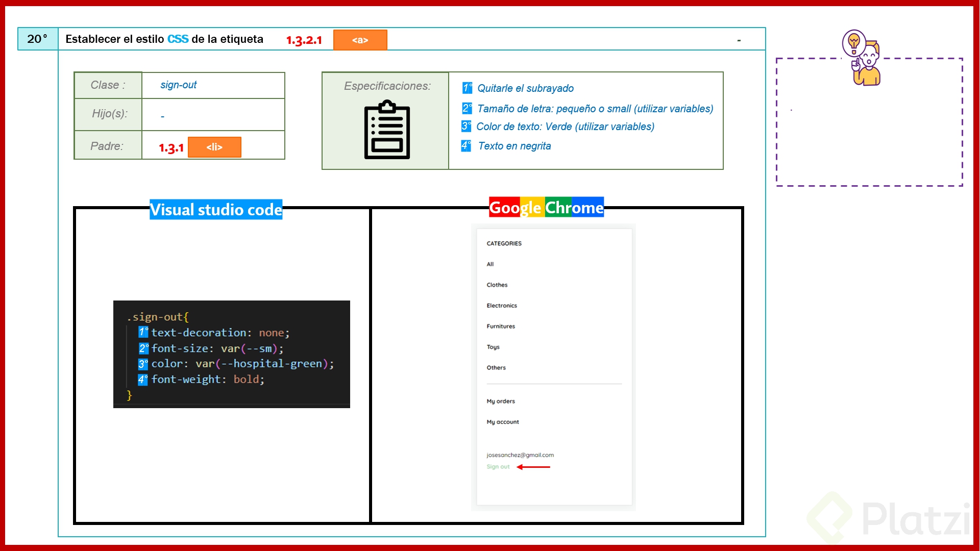980x551 pixels.
Task: Switch to the Visual studio code panel
Action: 215,209
